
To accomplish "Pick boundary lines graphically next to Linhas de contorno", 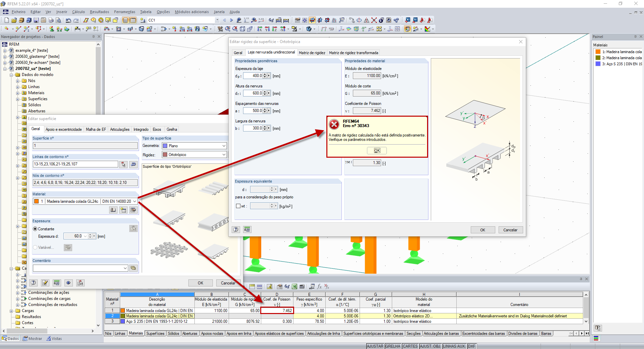I will [x=123, y=164].
